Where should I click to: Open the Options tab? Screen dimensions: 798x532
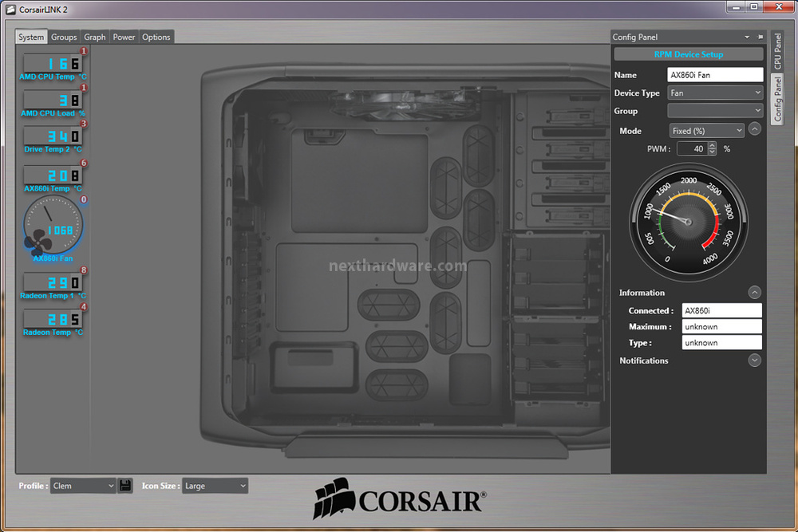156,37
